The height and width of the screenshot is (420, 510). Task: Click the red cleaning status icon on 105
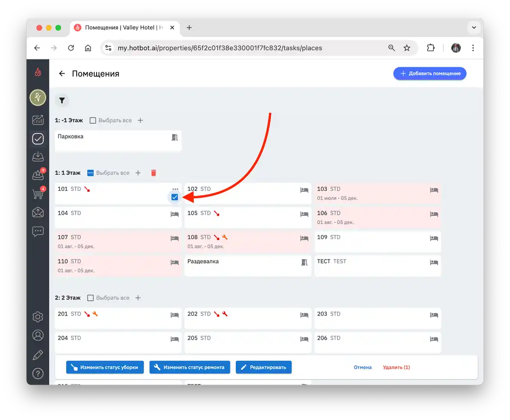pos(217,213)
